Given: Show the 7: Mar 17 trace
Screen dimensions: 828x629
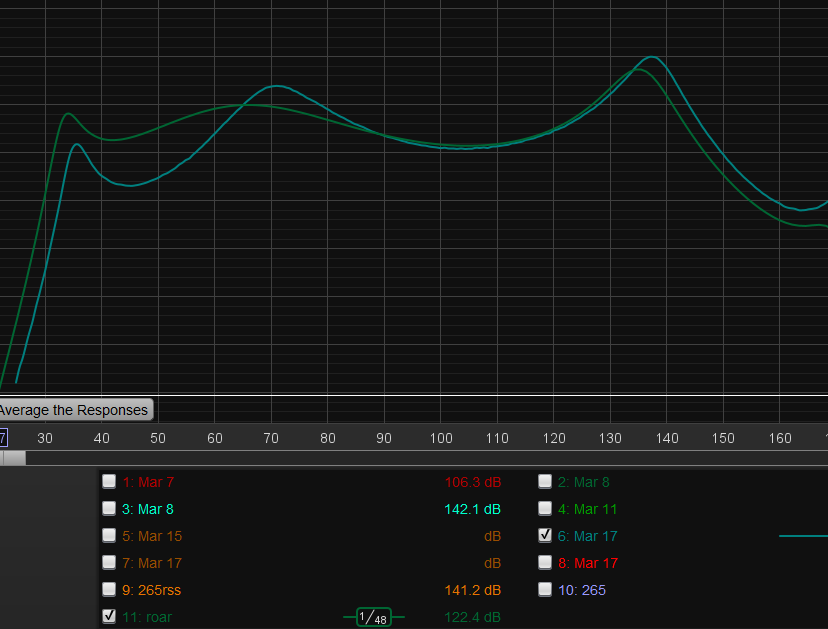Looking at the screenshot, I should click(109, 562).
